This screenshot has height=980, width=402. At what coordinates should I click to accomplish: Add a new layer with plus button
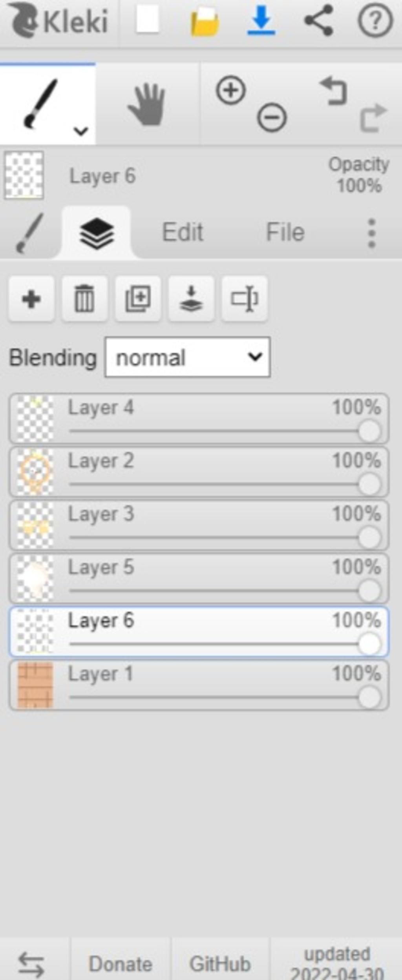(31, 299)
